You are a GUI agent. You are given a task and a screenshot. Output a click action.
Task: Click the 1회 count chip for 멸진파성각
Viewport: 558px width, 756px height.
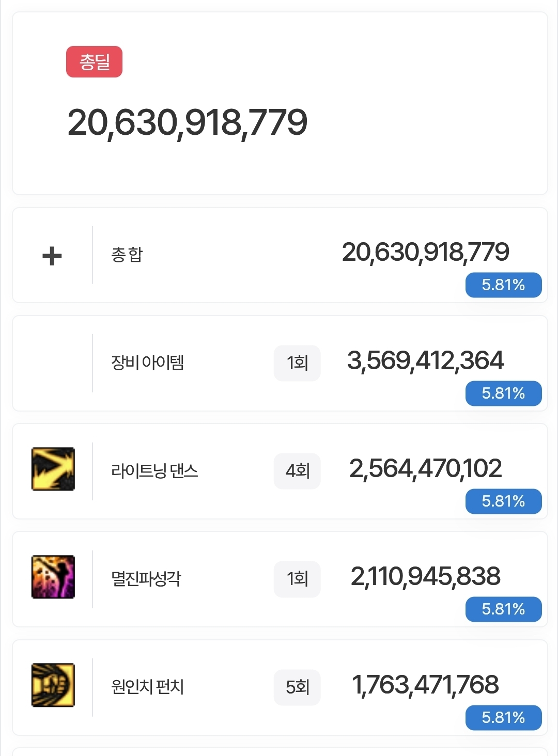pyautogui.click(x=297, y=579)
